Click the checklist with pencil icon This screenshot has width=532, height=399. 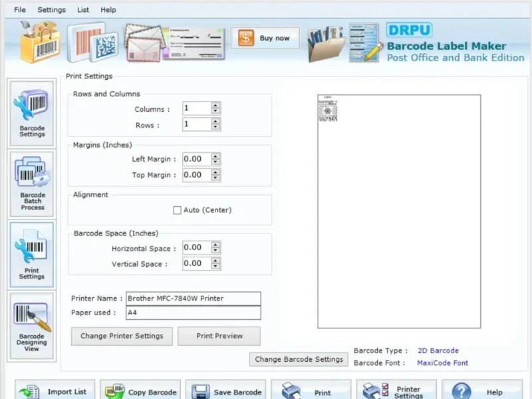pos(366,43)
